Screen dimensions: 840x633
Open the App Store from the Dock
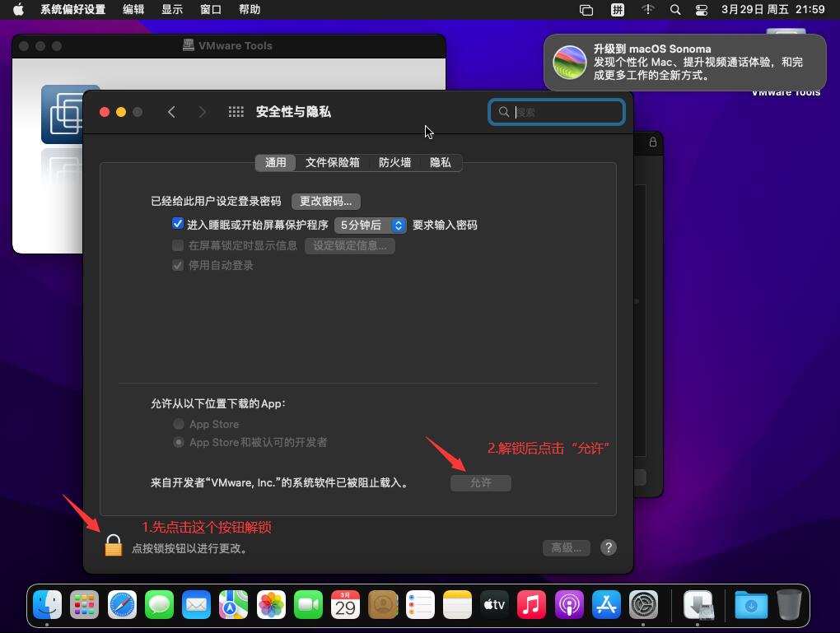coord(605,604)
